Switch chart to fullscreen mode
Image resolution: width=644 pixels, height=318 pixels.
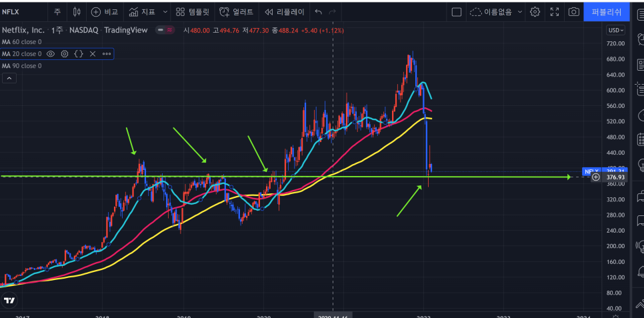pos(555,12)
